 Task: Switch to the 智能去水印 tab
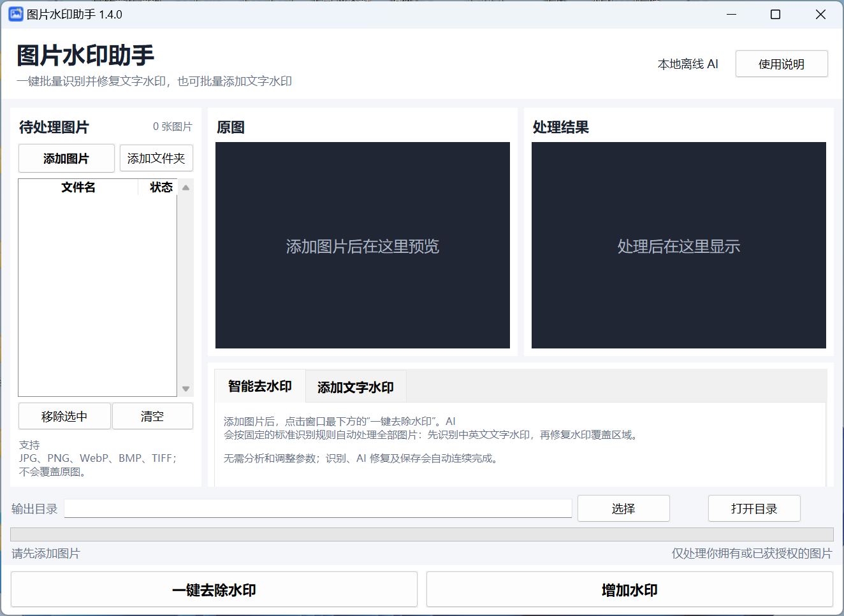coord(260,386)
